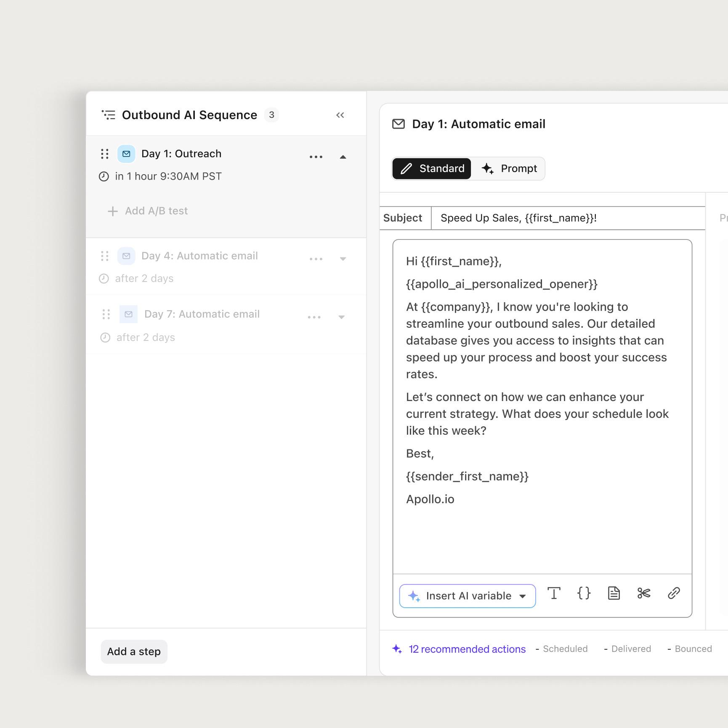Switch to Standard editing mode
Viewport: 728px width, 728px height.
tap(432, 169)
